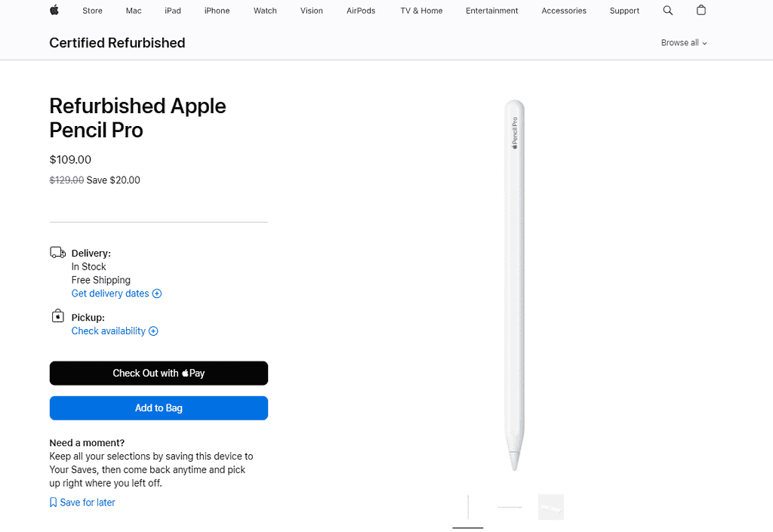Click the Add to Bag button
Image resolution: width=773 pixels, height=532 pixels.
tap(159, 407)
